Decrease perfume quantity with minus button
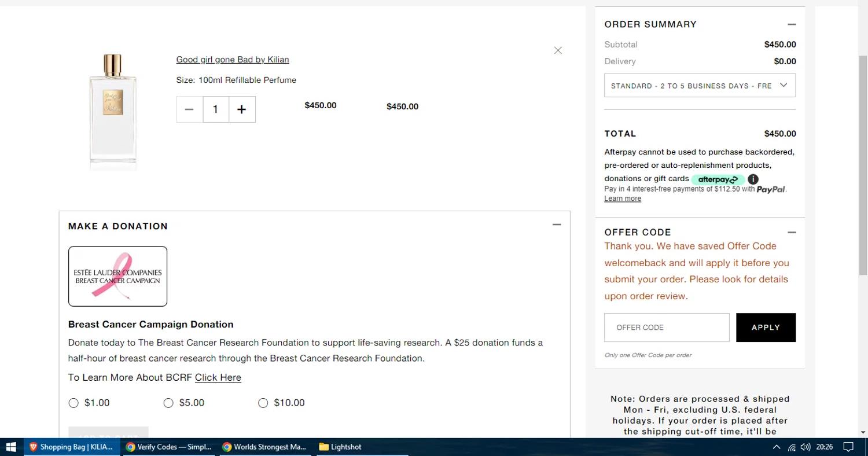 [x=189, y=109]
